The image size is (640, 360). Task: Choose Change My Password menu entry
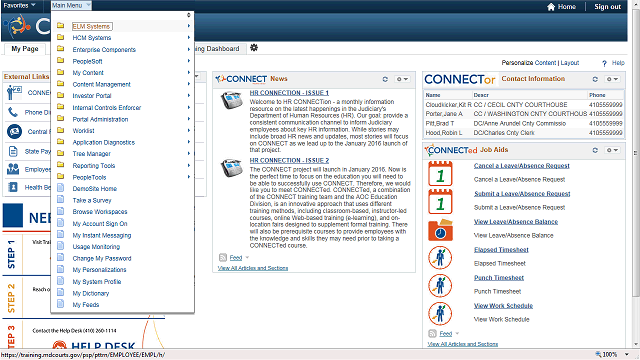[102, 258]
